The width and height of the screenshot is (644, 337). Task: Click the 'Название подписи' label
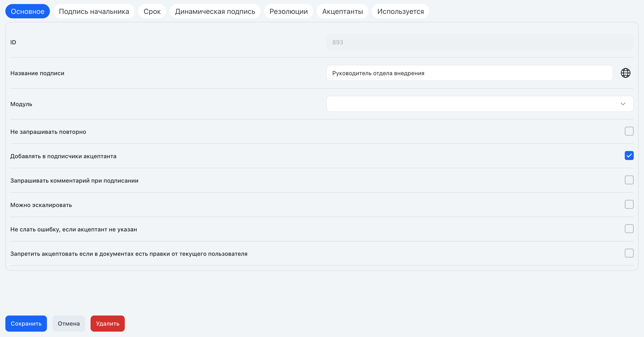37,73
